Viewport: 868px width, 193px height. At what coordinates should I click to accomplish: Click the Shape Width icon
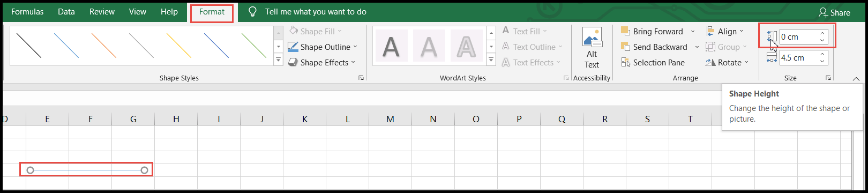(772, 58)
